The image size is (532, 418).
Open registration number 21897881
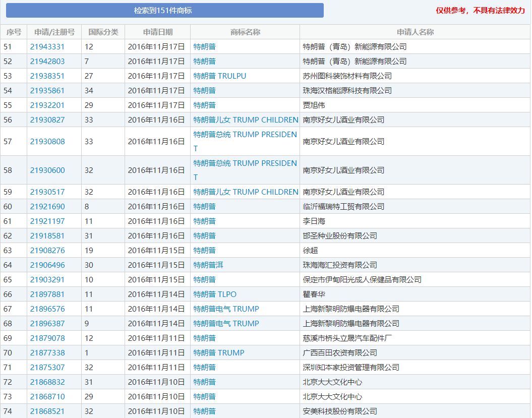tap(47, 294)
